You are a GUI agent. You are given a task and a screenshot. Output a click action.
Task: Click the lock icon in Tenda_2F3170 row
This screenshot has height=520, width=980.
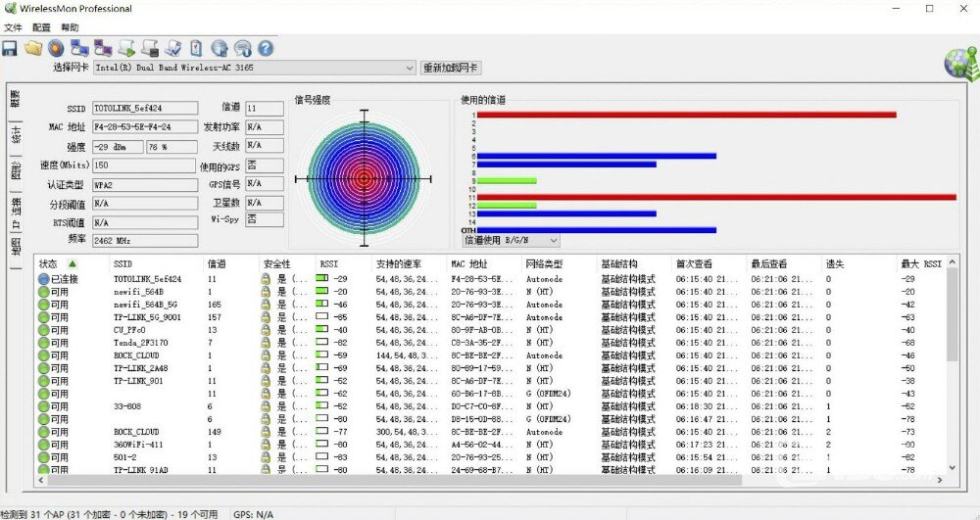[x=266, y=343]
